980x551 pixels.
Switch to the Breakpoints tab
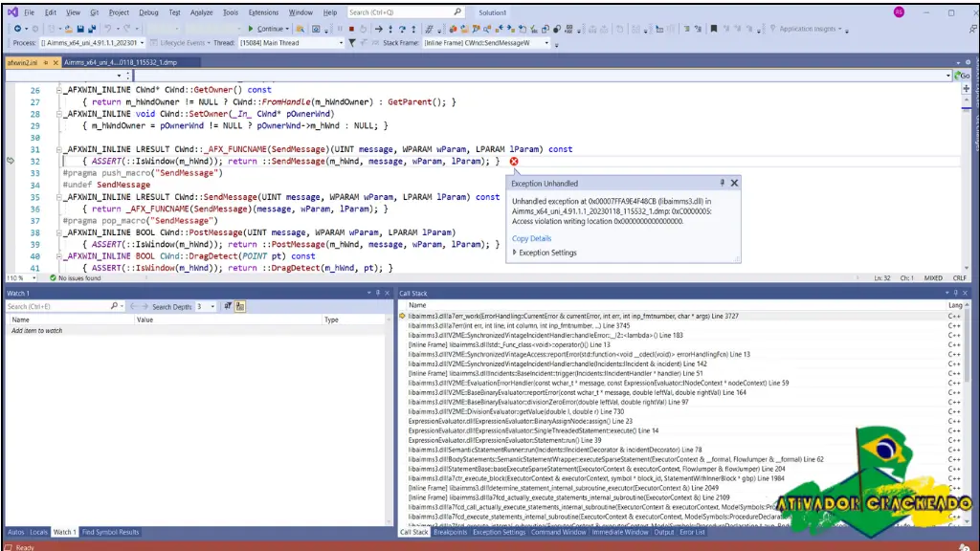(x=450, y=532)
